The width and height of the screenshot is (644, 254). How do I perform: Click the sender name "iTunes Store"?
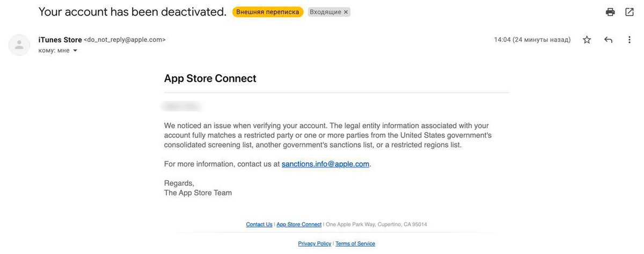pyautogui.click(x=60, y=40)
